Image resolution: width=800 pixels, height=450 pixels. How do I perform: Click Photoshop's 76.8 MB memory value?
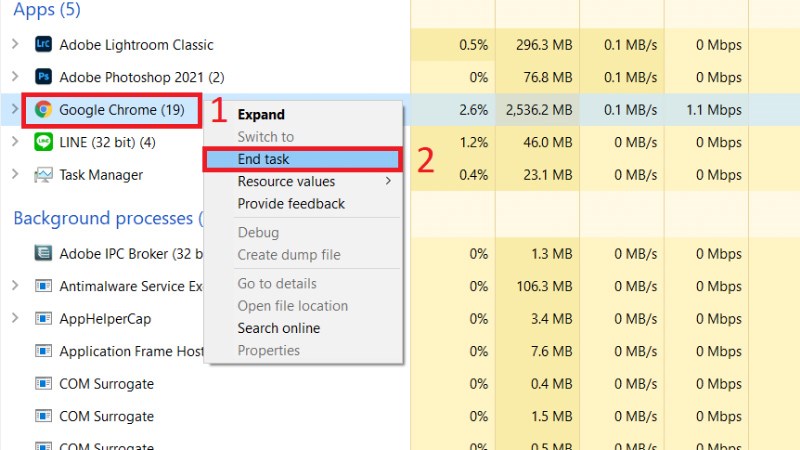tap(547, 78)
